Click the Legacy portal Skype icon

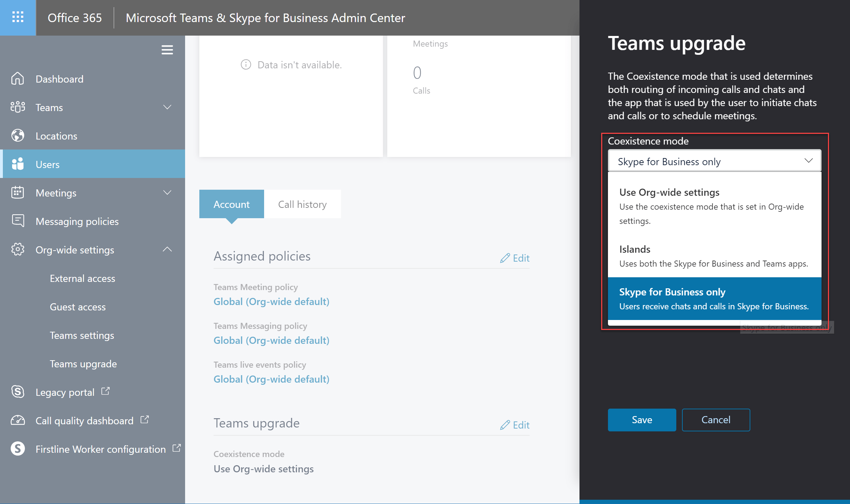[17, 392]
